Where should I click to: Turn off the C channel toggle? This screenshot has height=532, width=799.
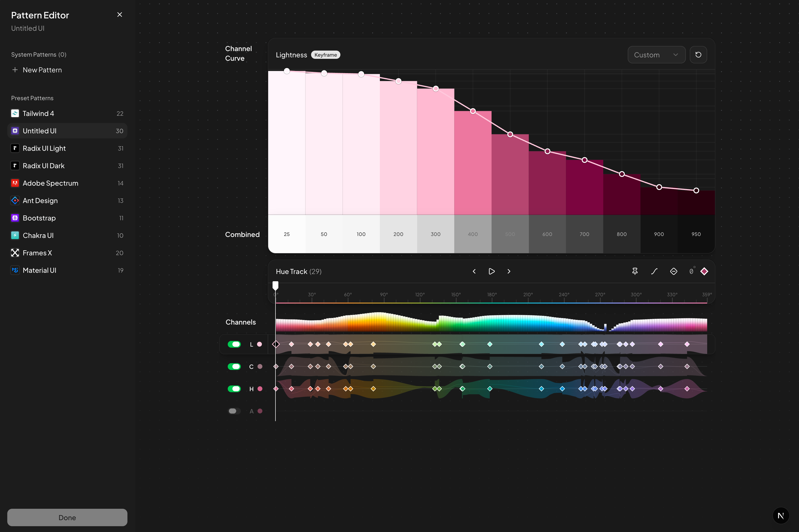pos(234,366)
